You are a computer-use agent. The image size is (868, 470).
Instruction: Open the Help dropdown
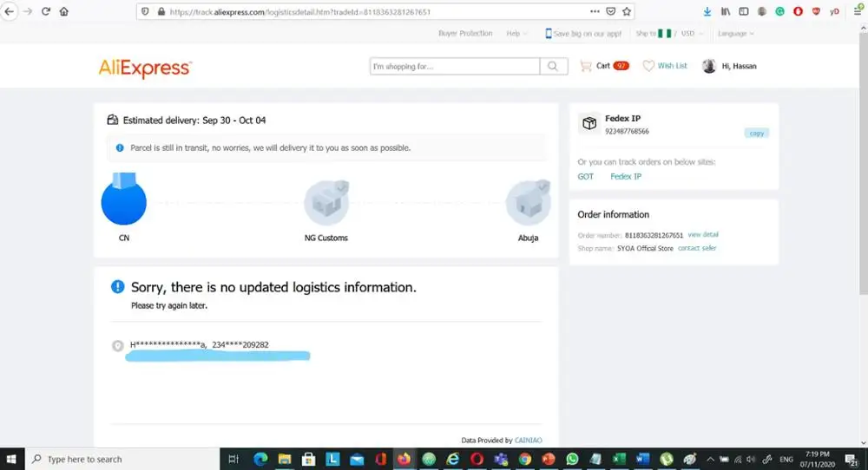coord(516,33)
